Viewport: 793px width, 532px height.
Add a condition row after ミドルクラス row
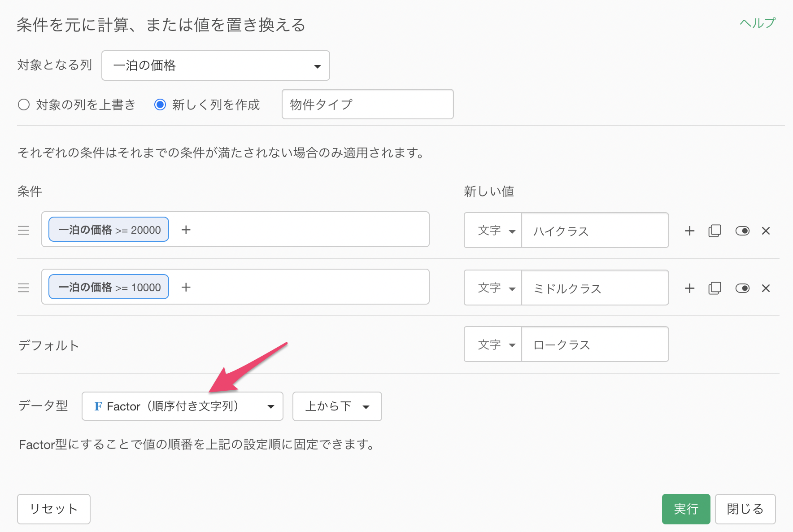[689, 288]
